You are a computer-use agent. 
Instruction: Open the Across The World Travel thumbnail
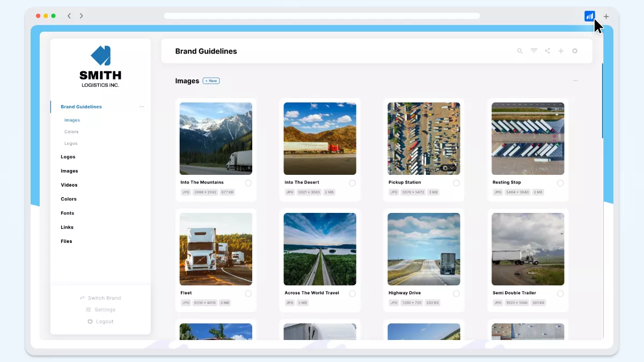click(x=319, y=249)
